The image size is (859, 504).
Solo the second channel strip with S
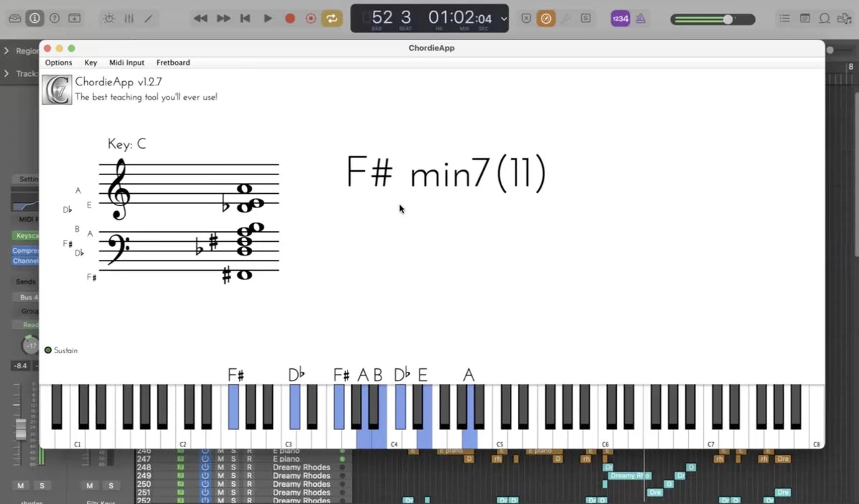point(111,485)
